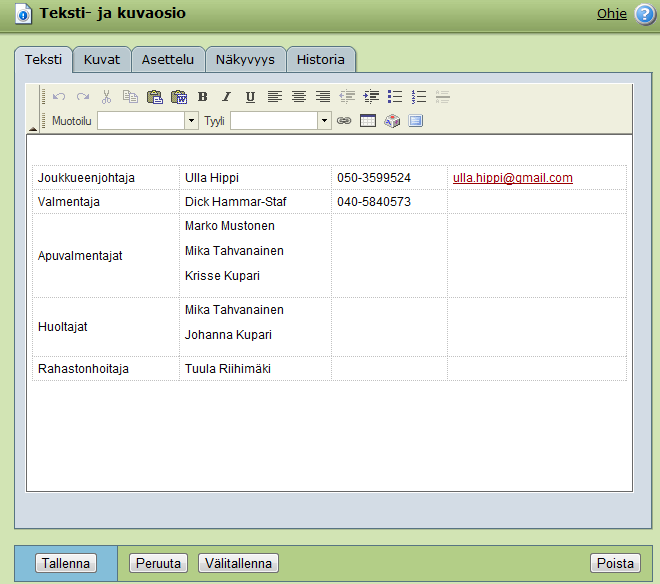Viewport: 660px width, 584px height.
Task: Insert bulleted list
Action: [395, 97]
